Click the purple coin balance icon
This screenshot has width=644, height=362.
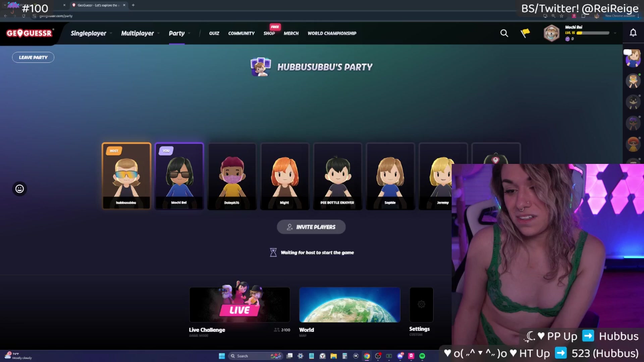(x=568, y=39)
